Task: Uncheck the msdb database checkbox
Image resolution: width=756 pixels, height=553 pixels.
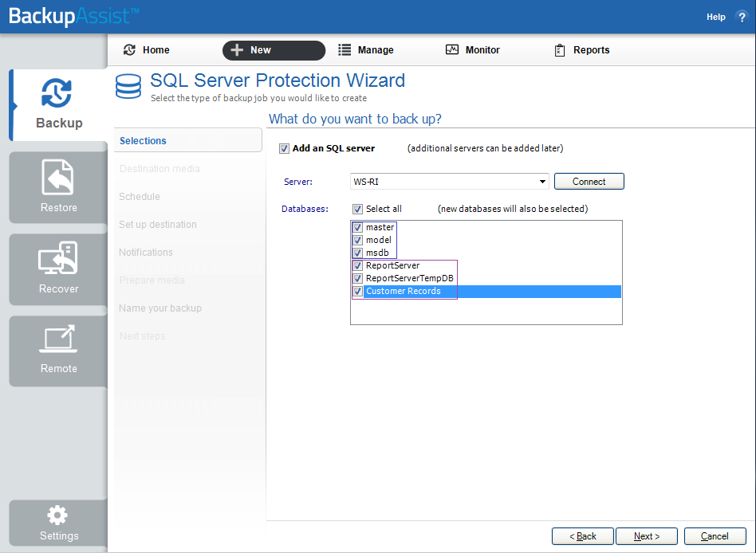Action: tap(357, 253)
